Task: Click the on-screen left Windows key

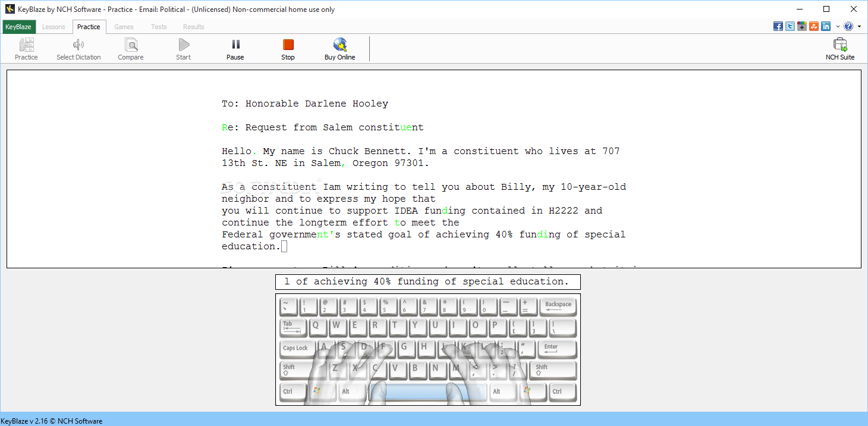Action: click(x=322, y=391)
